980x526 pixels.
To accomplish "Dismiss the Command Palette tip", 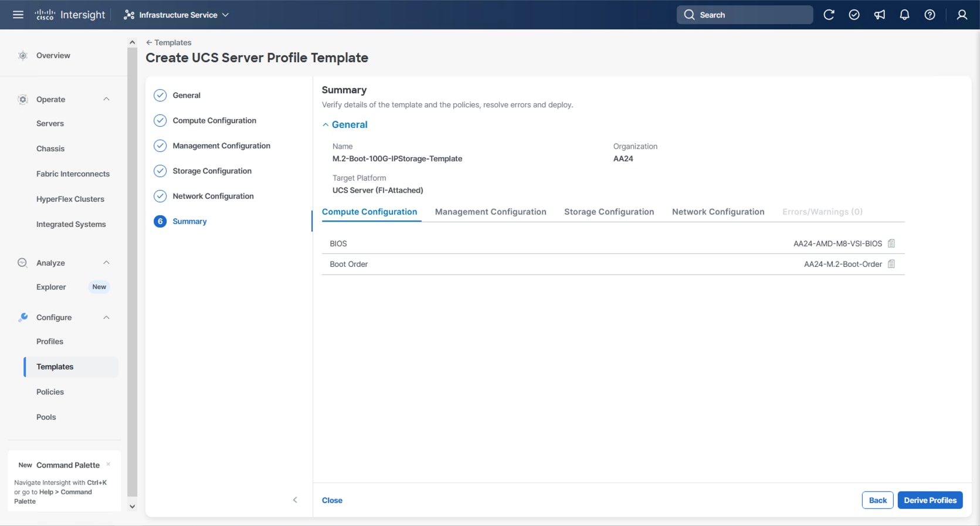I will click(108, 464).
